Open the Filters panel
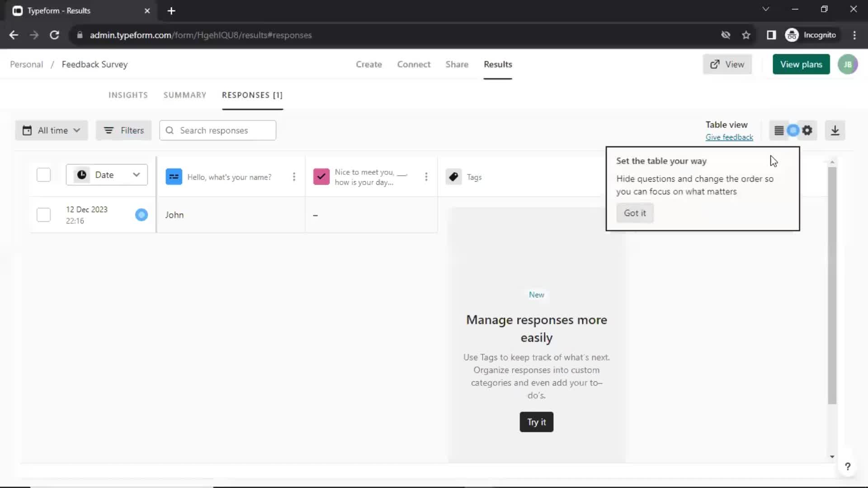This screenshot has height=488, width=868. click(x=123, y=131)
